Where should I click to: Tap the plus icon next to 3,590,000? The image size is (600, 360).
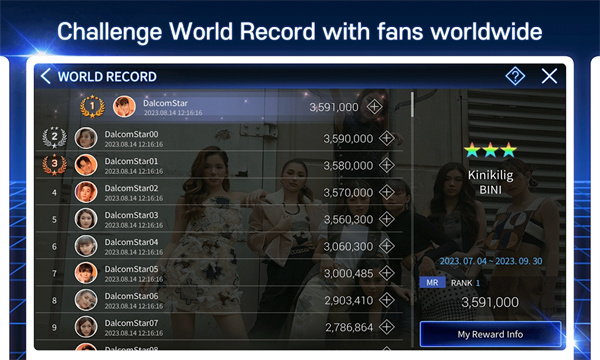click(387, 138)
